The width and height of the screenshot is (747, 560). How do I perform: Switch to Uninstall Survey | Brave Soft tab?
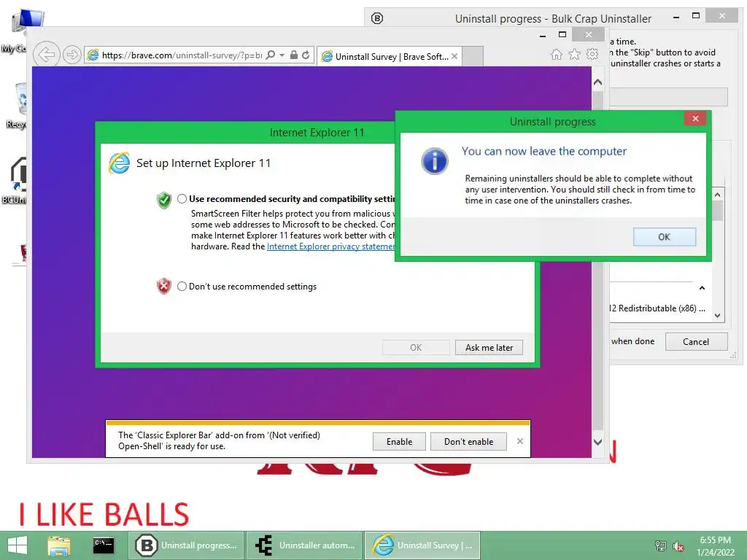click(391, 56)
